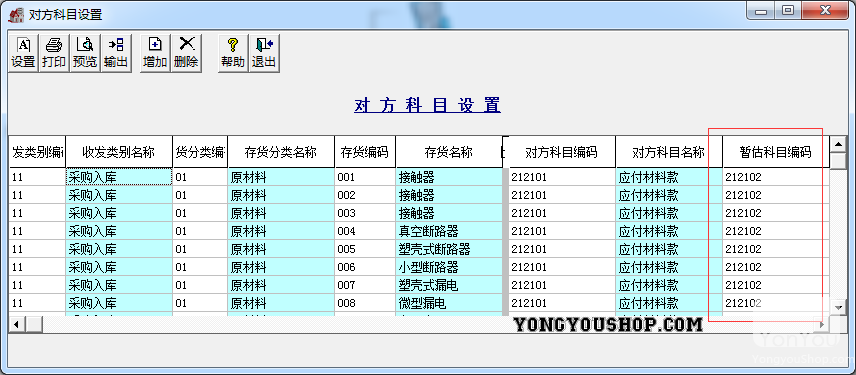This screenshot has height=375, width=856.
Task: Click the 对方科目设置 title link
Action: click(x=427, y=105)
